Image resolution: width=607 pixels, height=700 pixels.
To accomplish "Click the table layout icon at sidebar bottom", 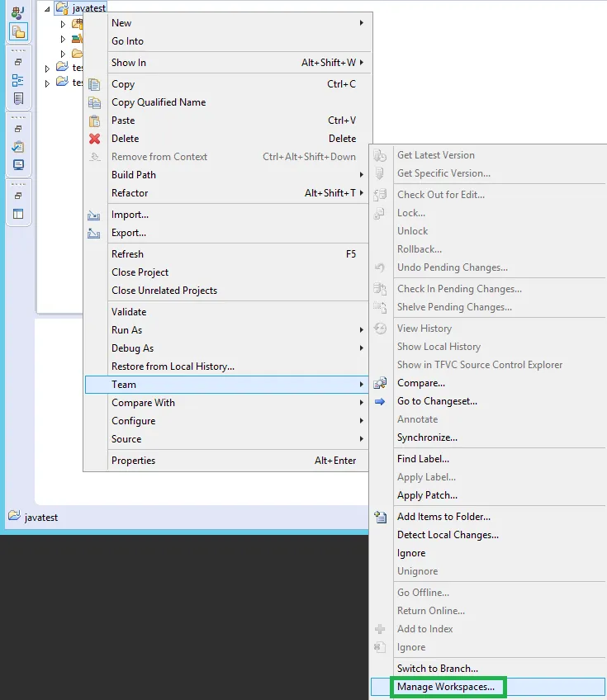I will (x=18, y=214).
